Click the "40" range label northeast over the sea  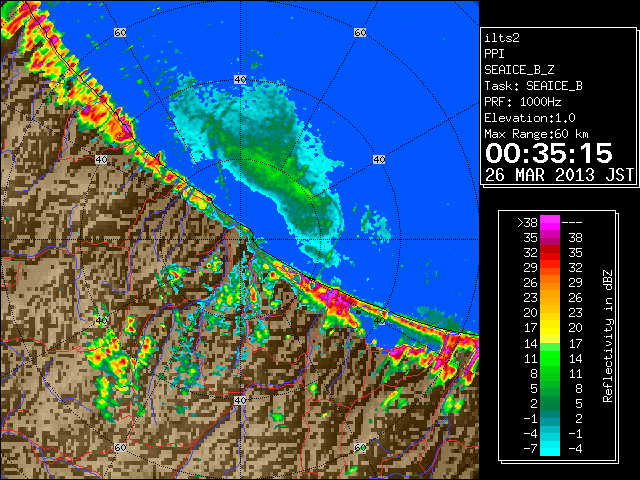[x=379, y=159]
